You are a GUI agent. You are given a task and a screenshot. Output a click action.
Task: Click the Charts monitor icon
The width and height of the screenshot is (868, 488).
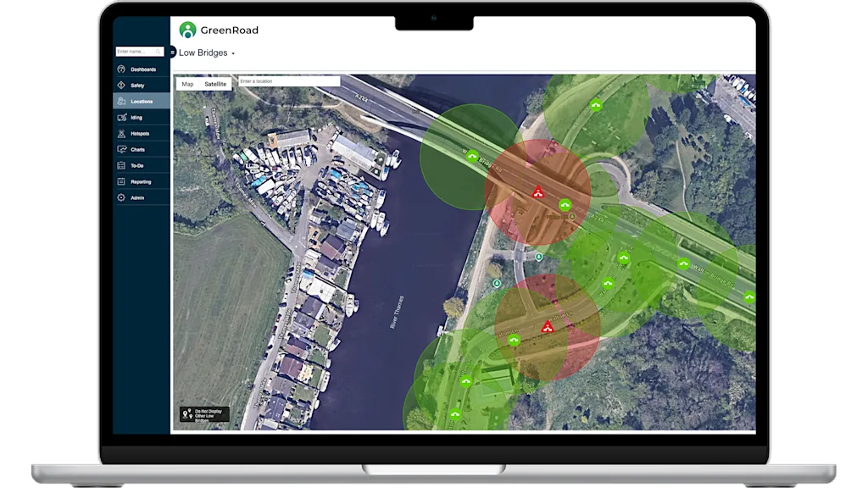click(121, 150)
